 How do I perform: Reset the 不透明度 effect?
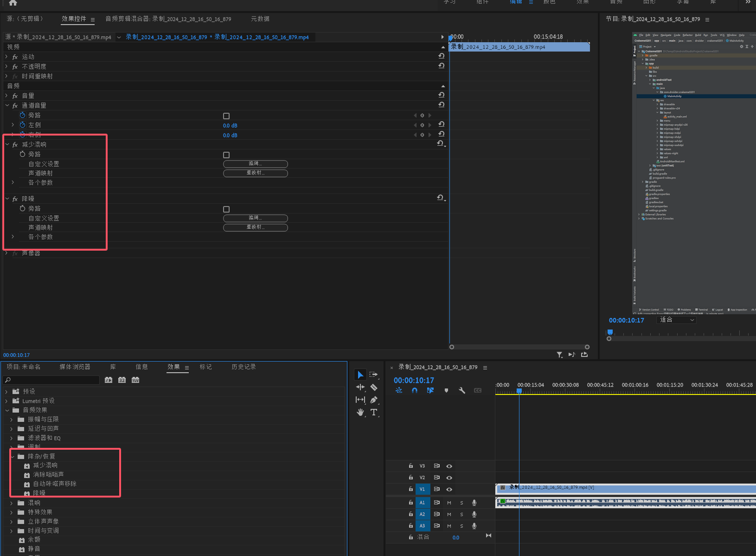click(442, 65)
